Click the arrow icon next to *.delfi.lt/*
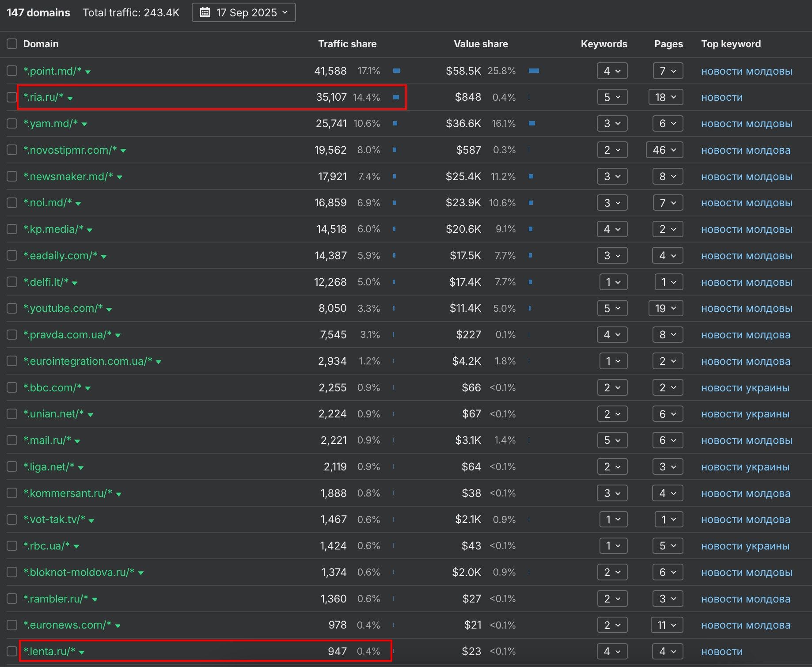Viewport: 812px width, 667px height. tap(75, 283)
